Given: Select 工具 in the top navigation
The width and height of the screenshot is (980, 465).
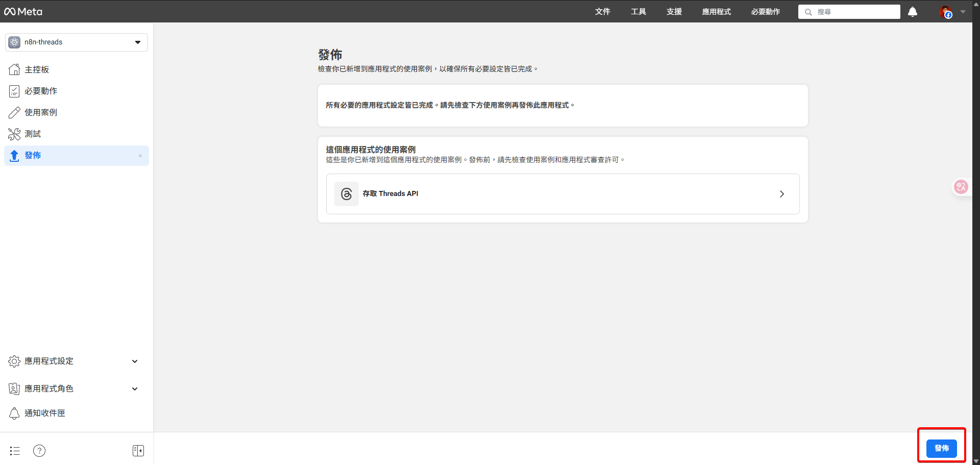Looking at the screenshot, I should click(638, 12).
